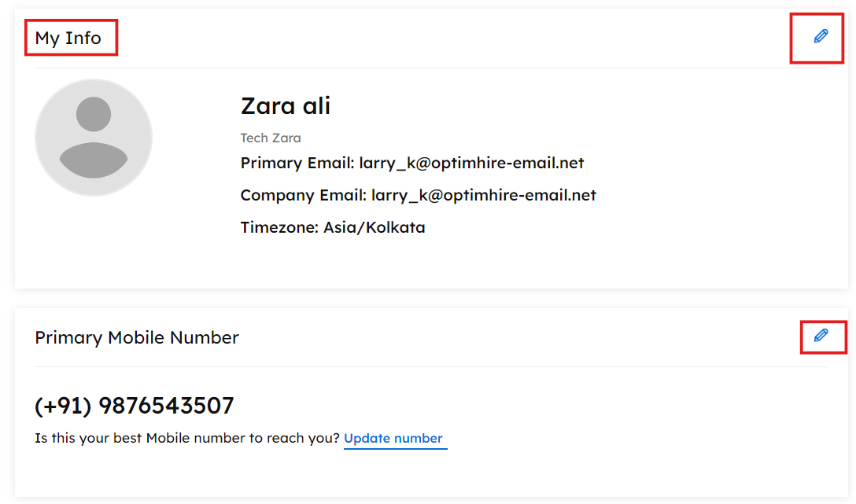Click the head of the avatar silhouette
This screenshot has width=856, height=504.
pos(94,114)
